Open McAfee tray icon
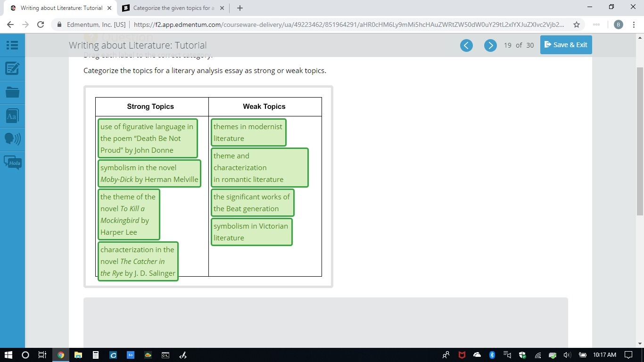The height and width of the screenshot is (362, 644). coord(462,355)
